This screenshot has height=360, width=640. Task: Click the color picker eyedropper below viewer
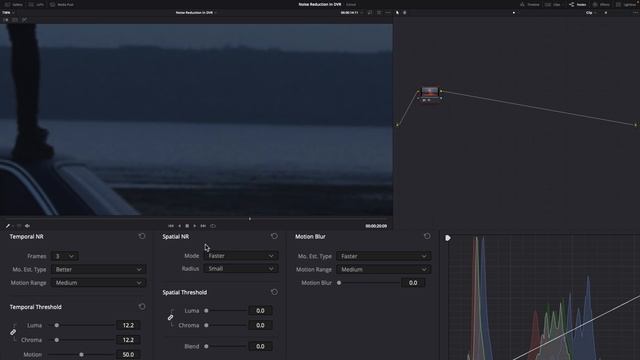click(7, 226)
